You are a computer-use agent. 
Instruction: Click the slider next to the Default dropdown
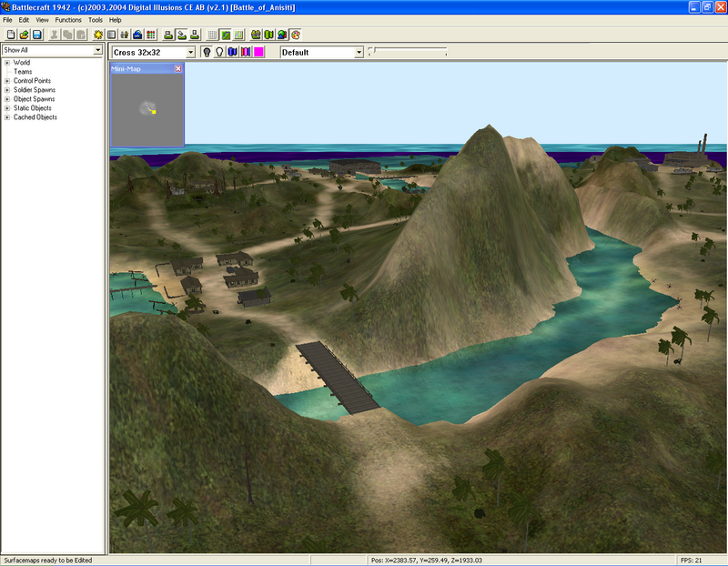[x=407, y=50]
